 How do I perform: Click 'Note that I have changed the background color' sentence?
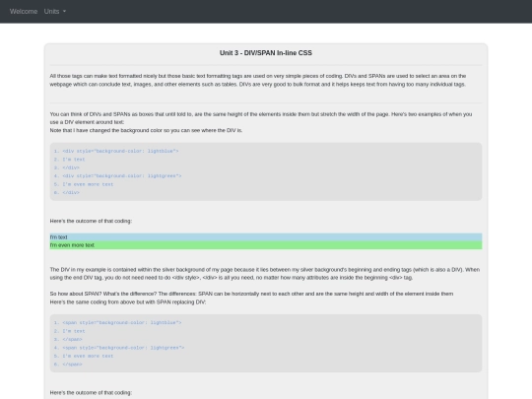pyautogui.click(x=146, y=130)
